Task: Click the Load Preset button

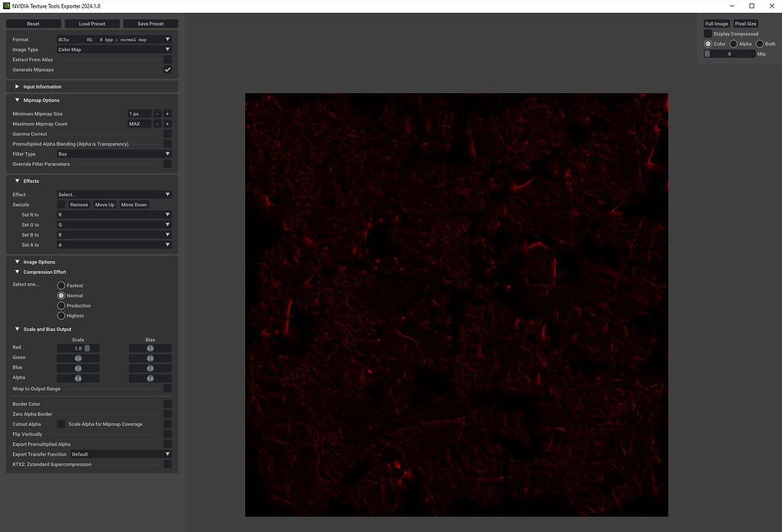Action: 92,23
